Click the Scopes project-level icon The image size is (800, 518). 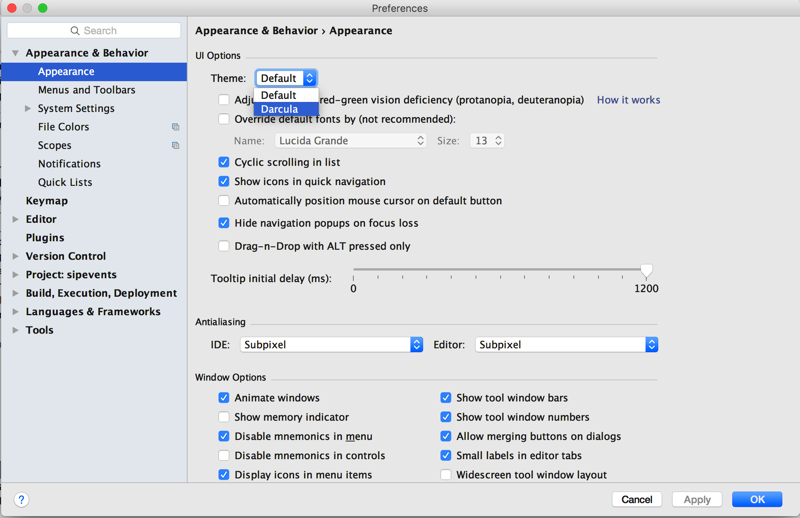(x=176, y=146)
